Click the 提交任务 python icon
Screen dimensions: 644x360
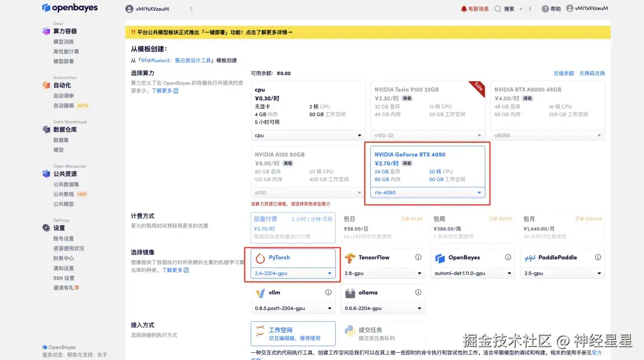[x=350, y=331]
